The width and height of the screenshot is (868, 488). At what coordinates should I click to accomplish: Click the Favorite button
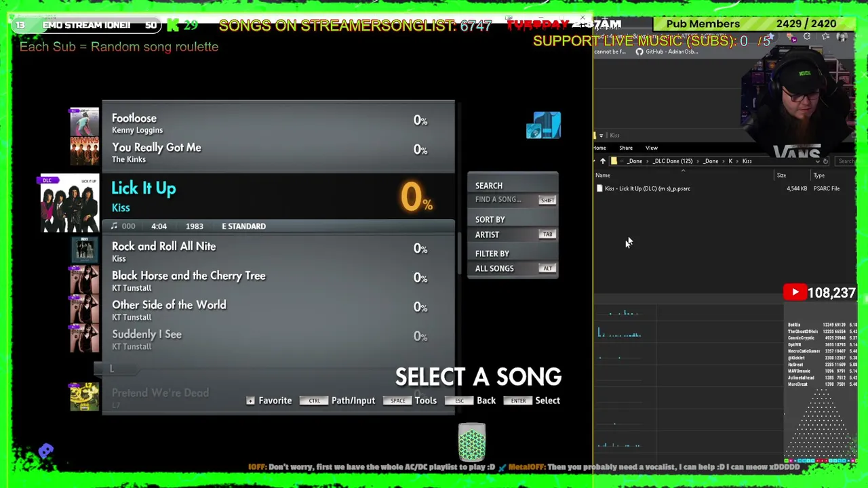pos(269,401)
